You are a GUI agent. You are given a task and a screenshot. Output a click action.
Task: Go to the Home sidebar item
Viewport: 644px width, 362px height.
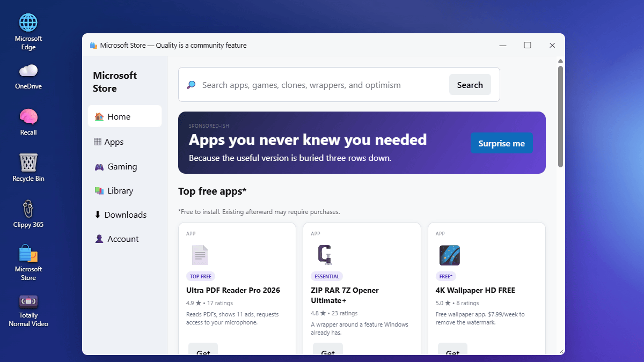tap(125, 116)
